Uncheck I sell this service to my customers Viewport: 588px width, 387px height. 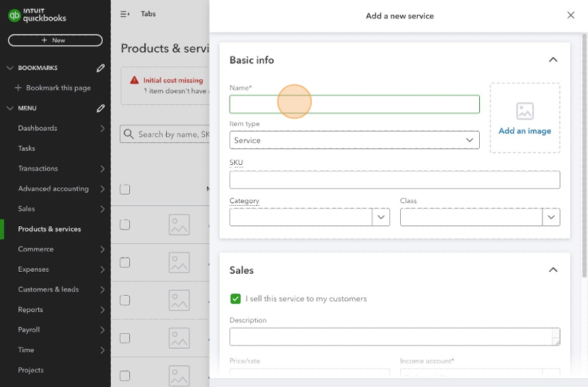click(235, 298)
